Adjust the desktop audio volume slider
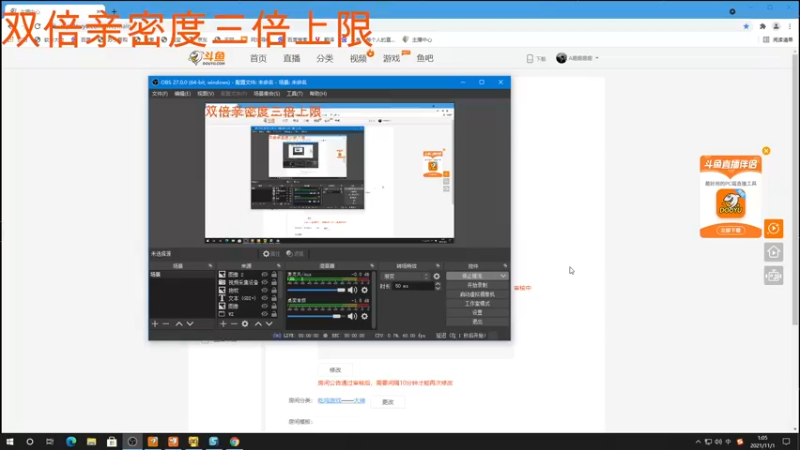The height and width of the screenshot is (450, 800). click(316, 316)
